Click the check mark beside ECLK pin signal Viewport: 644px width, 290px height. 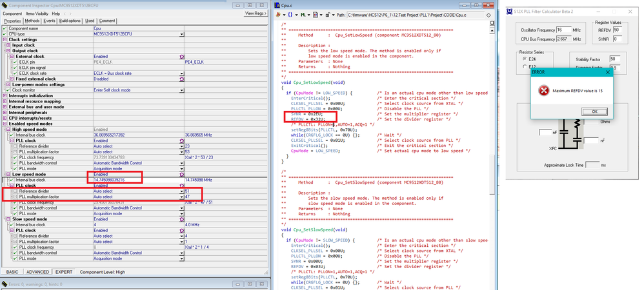click(x=15, y=68)
